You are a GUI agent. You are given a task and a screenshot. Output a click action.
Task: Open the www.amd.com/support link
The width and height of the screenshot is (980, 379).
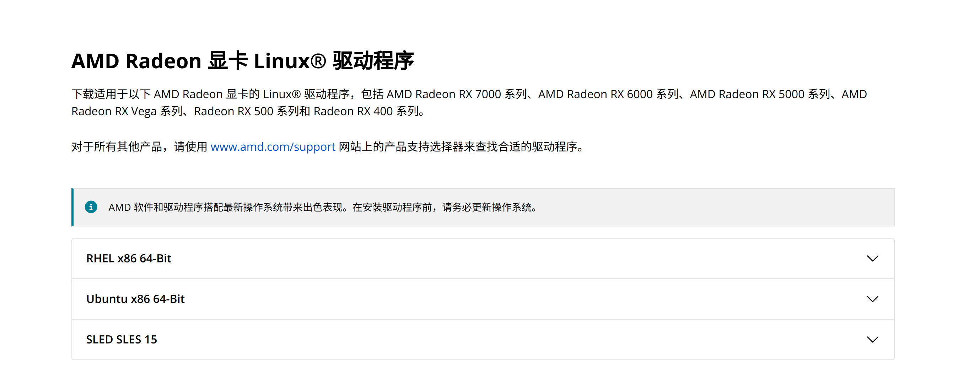tap(273, 146)
